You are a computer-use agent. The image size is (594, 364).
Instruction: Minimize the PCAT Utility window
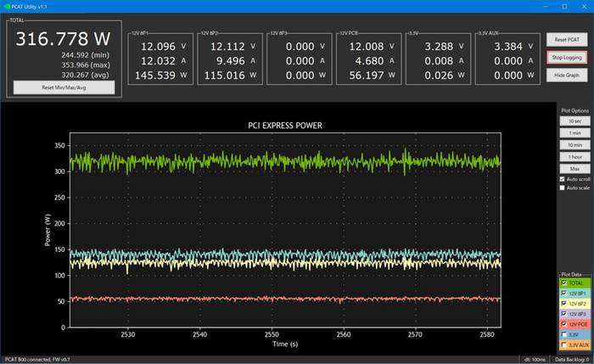point(546,7)
